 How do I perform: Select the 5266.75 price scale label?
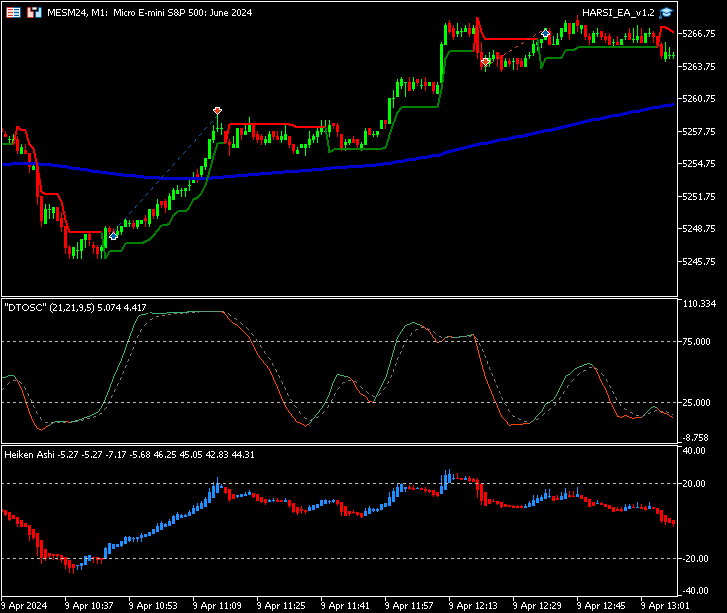(699, 33)
